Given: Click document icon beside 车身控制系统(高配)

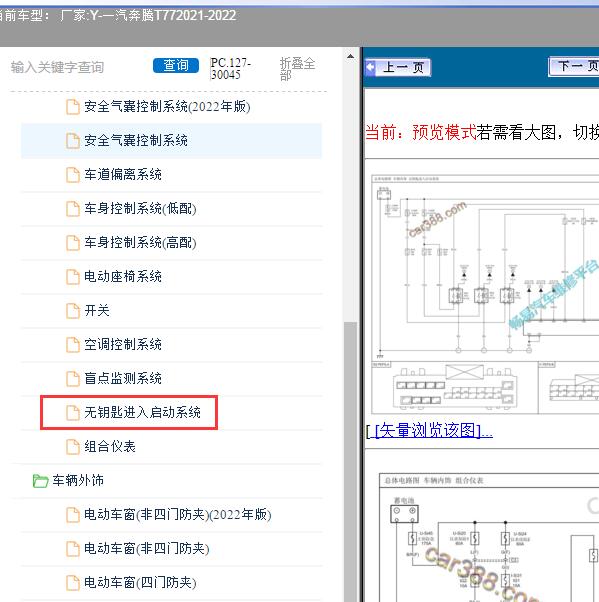Looking at the screenshot, I should coord(72,243).
